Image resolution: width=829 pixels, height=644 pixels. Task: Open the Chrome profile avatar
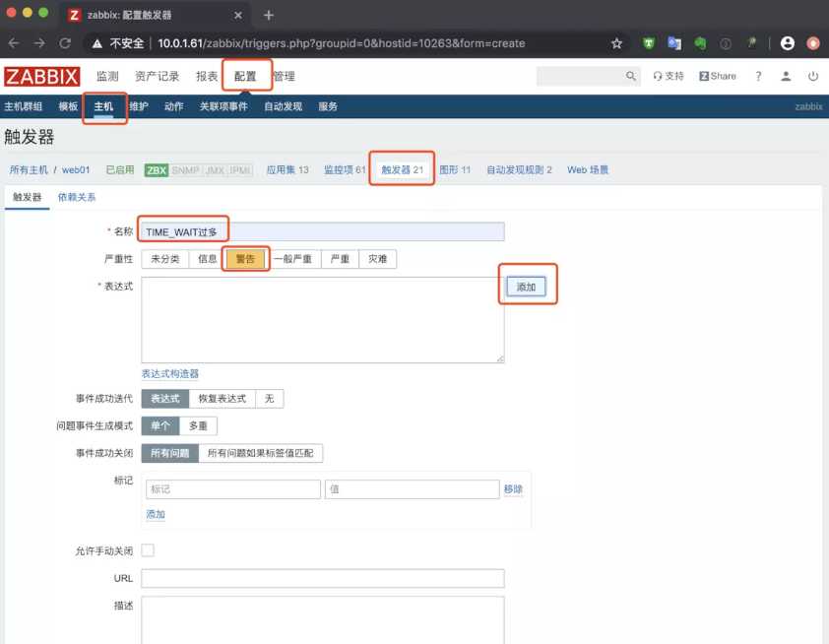(x=788, y=43)
